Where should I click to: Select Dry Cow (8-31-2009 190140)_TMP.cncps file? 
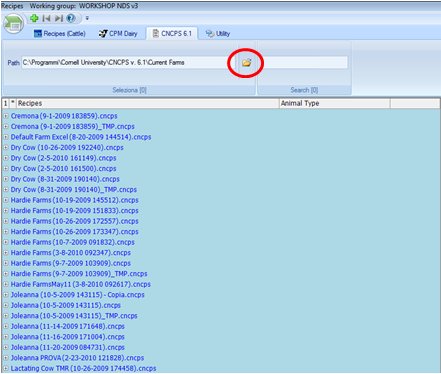tap(74, 190)
